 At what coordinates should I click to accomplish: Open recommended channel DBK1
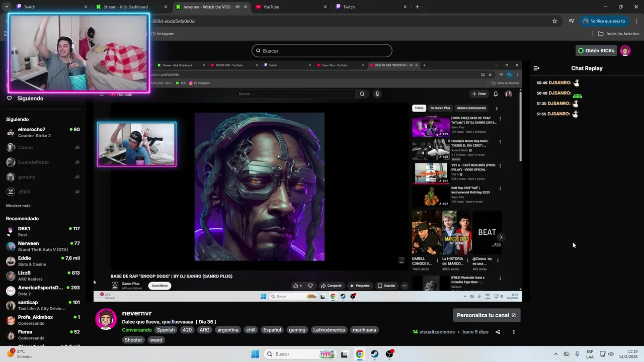pos(43,231)
